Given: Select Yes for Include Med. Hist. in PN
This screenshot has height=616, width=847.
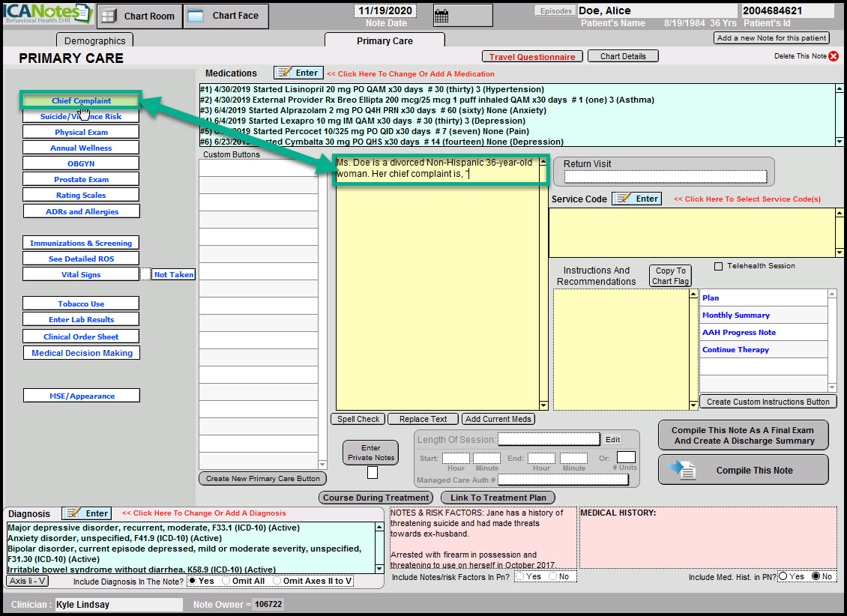Looking at the screenshot, I should (x=783, y=576).
